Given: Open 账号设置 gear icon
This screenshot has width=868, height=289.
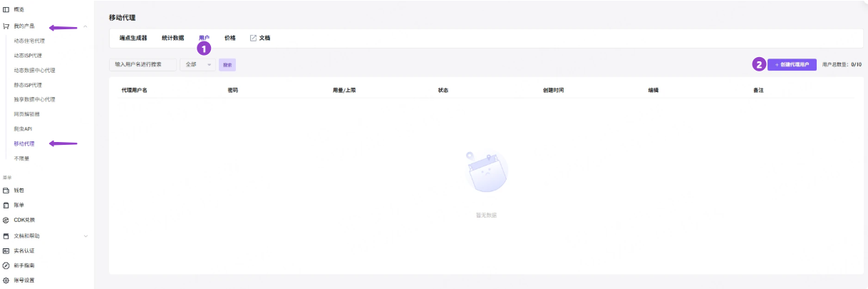Looking at the screenshot, I should click(6, 280).
